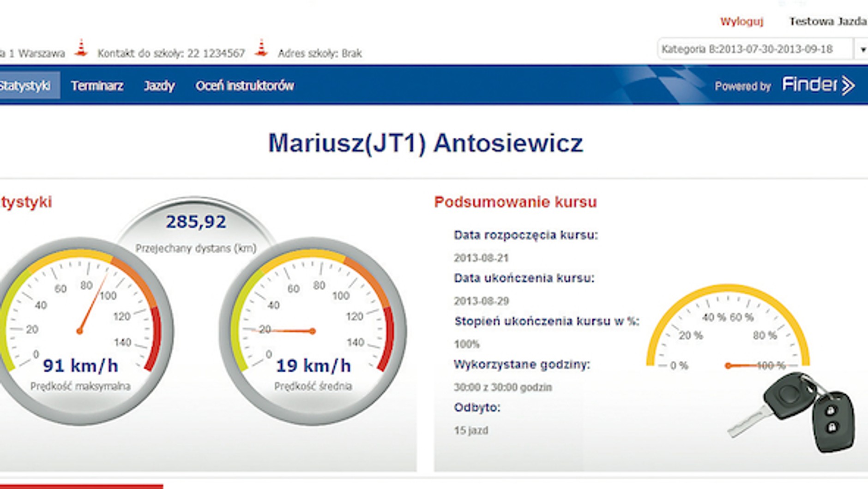Click the Stopień ukończenia kursu label
This screenshot has height=489, width=868.
(x=547, y=322)
